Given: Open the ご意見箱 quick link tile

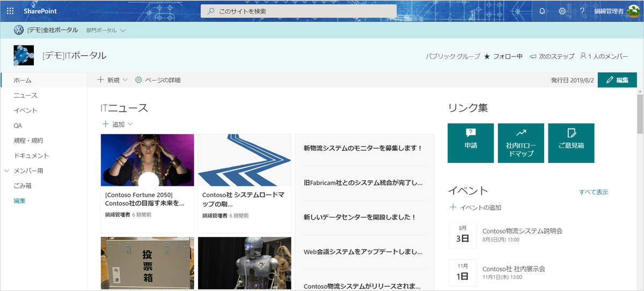Looking at the screenshot, I should (571, 143).
